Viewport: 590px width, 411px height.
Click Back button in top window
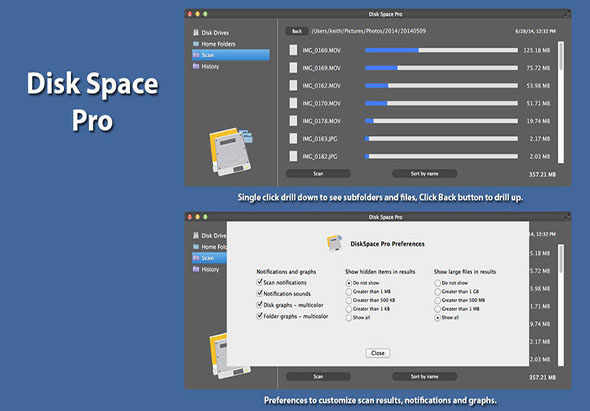coord(297,31)
